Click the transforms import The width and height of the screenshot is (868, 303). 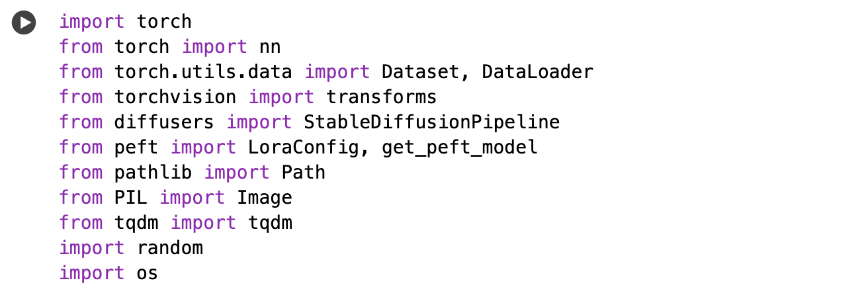coord(381,97)
